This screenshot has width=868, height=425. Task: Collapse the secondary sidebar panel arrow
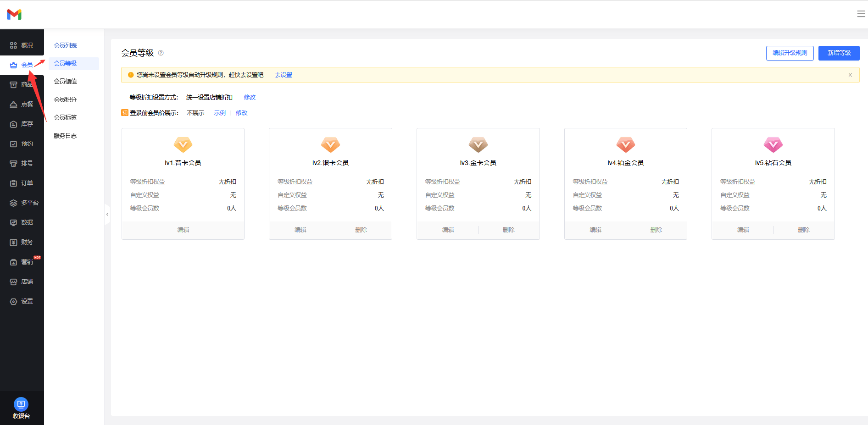click(x=107, y=214)
